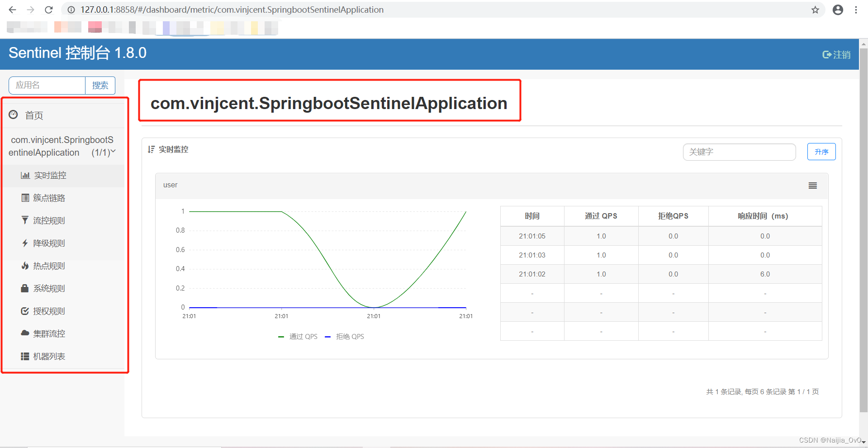Click the 时间 column header
868x448 pixels.
[x=532, y=216]
